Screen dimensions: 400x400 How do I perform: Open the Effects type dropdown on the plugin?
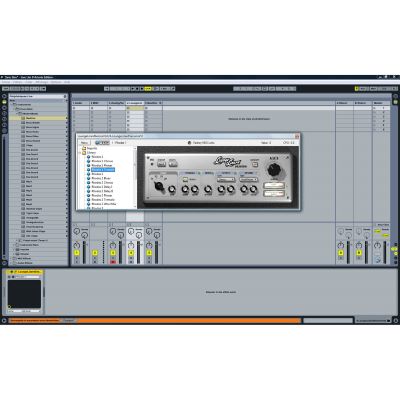[226, 180]
